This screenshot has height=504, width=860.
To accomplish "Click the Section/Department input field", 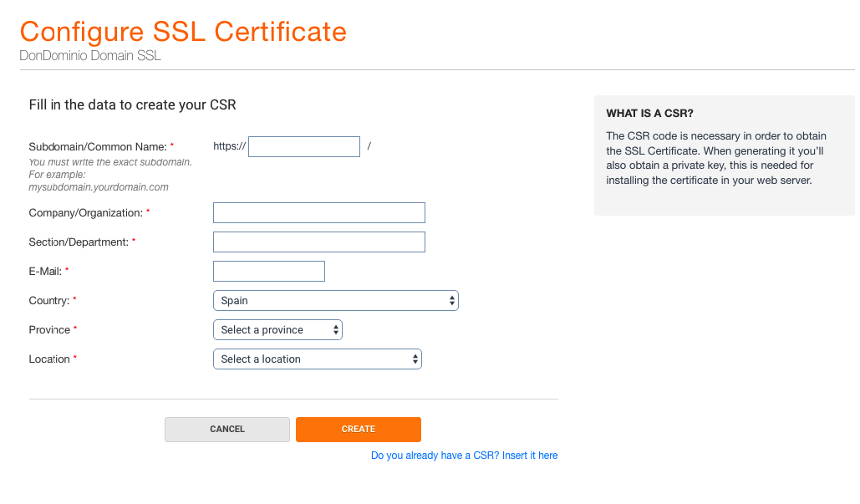I will click(318, 242).
